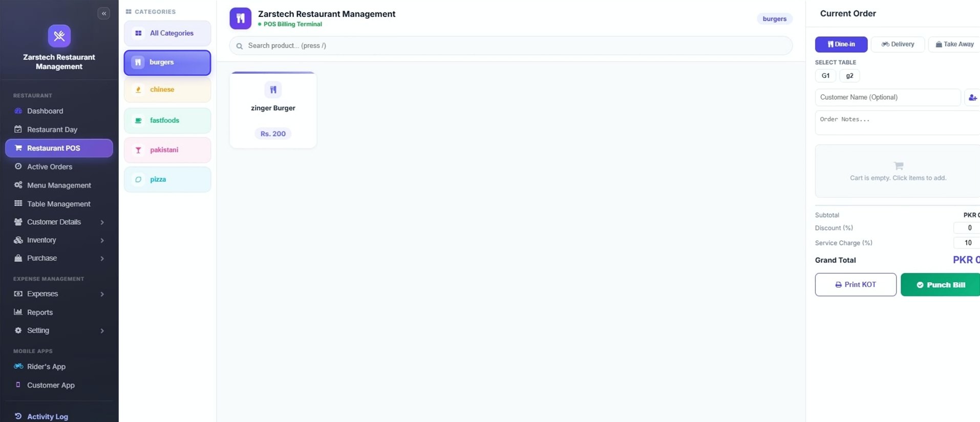This screenshot has width=980, height=422.
Task: Select the Dine-in order type
Action: (841, 45)
